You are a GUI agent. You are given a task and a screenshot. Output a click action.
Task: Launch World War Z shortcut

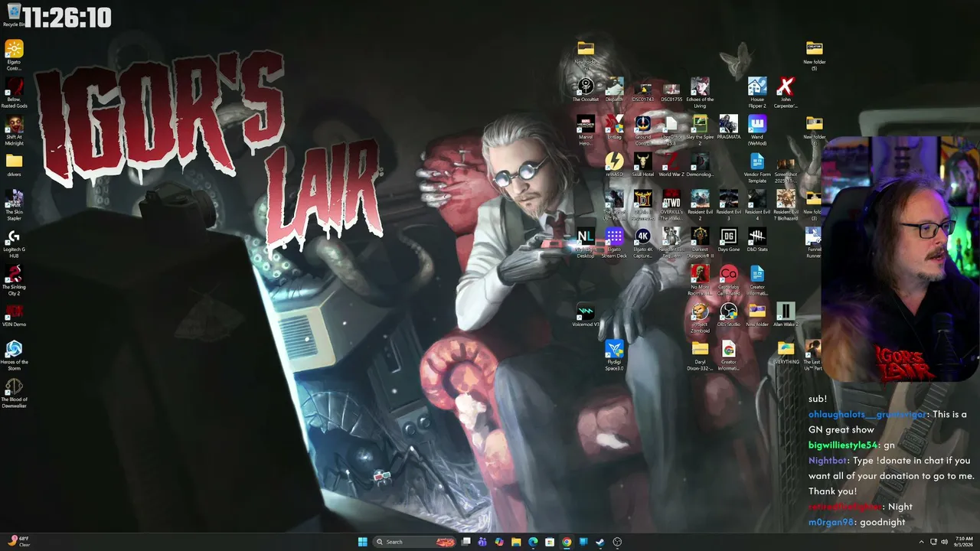pos(671,165)
